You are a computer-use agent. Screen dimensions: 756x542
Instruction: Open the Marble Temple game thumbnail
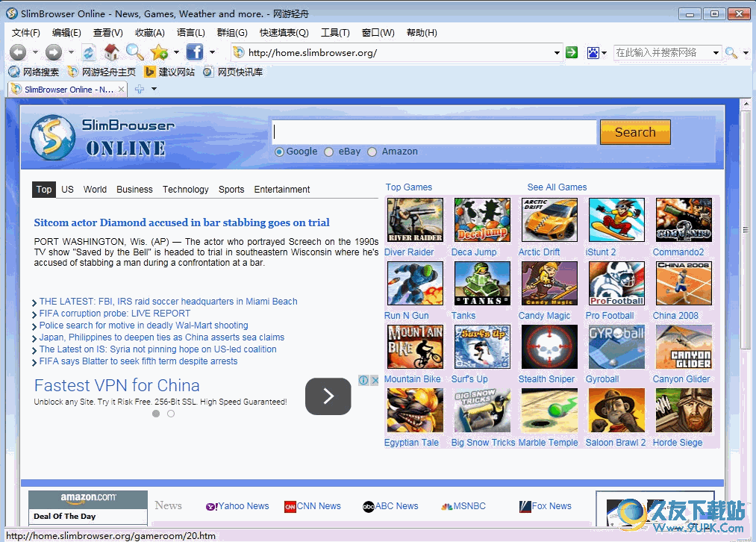[x=549, y=411]
